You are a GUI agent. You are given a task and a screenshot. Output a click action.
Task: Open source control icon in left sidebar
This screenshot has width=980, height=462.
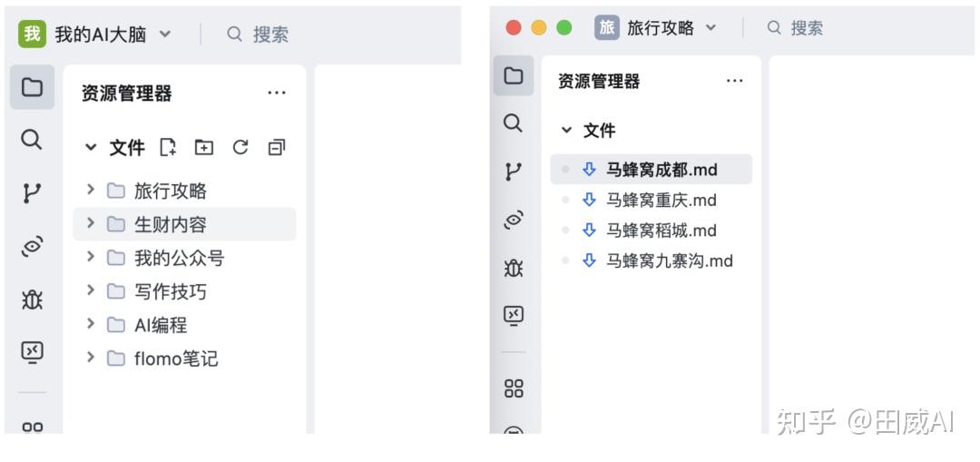[x=32, y=193]
